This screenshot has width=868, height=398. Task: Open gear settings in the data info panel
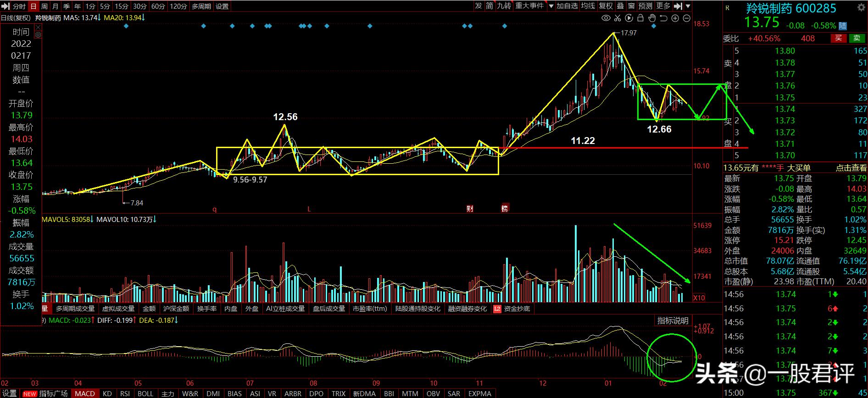(38, 35)
